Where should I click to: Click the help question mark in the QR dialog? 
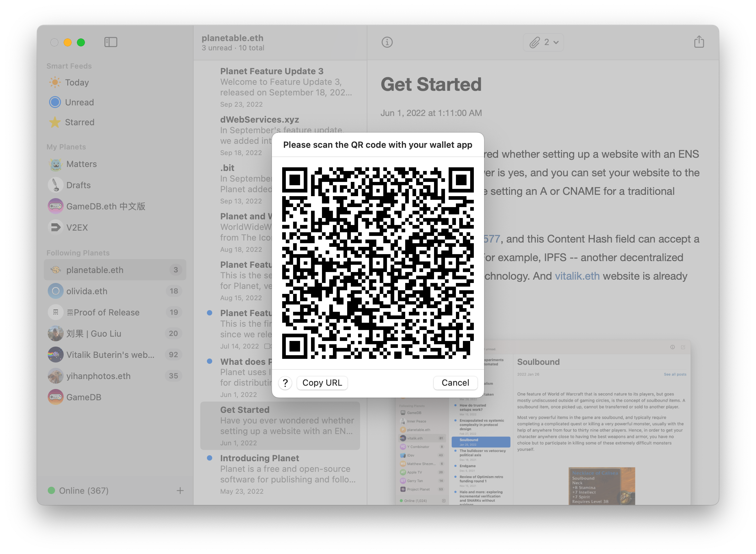point(285,383)
